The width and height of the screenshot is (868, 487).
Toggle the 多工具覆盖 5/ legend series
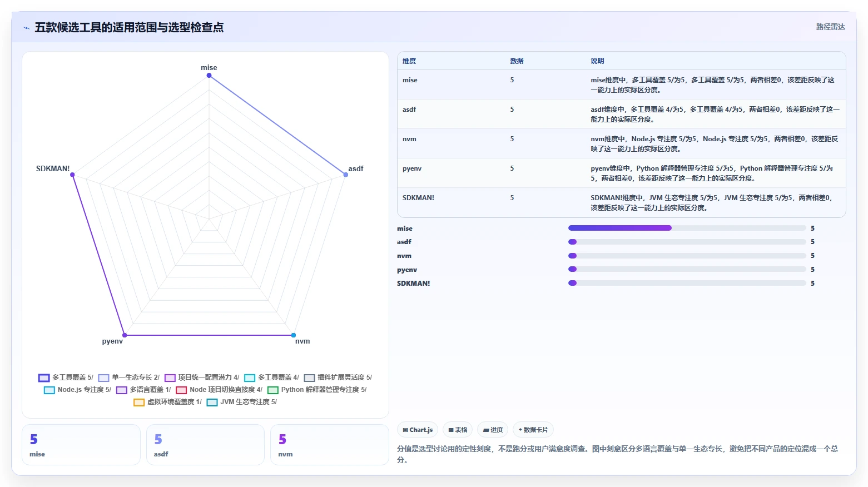click(x=66, y=377)
